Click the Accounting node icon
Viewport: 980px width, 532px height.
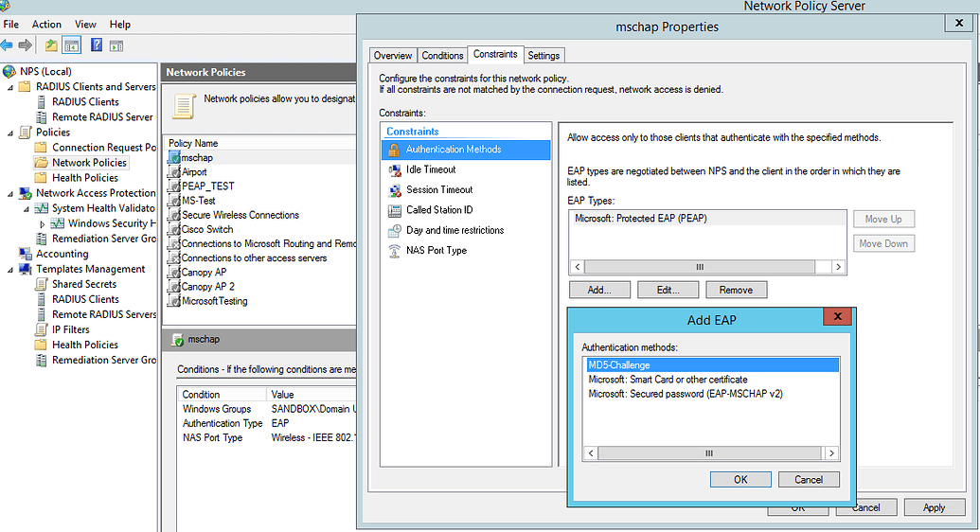25,254
